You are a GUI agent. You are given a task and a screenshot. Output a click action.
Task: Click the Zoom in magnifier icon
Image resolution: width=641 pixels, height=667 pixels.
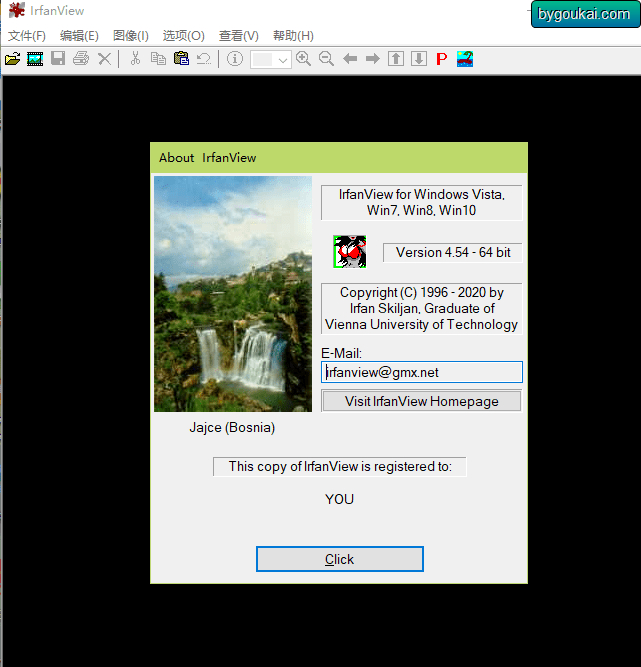coord(303,58)
